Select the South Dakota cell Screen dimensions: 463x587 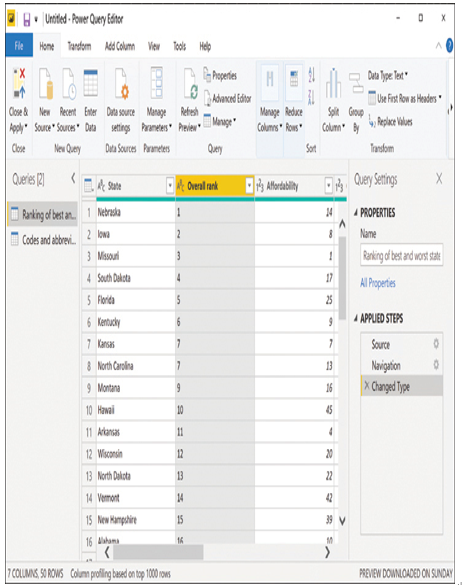click(135, 278)
